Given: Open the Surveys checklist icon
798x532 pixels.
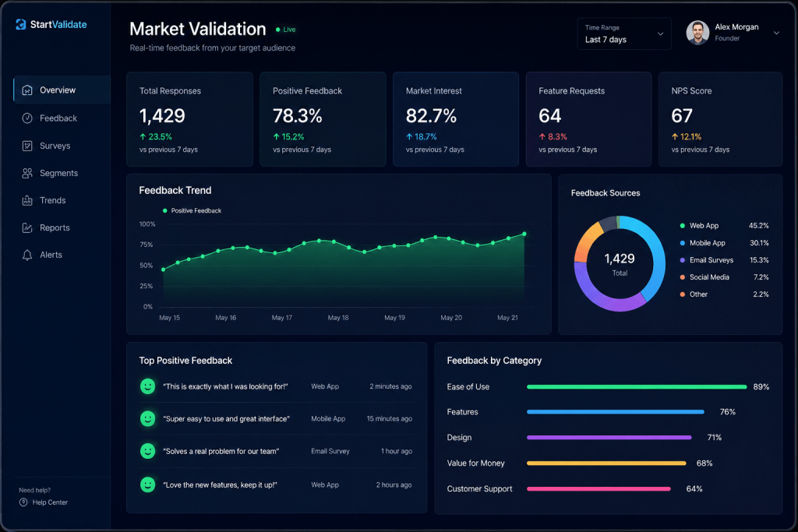Looking at the screenshot, I should (27, 146).
